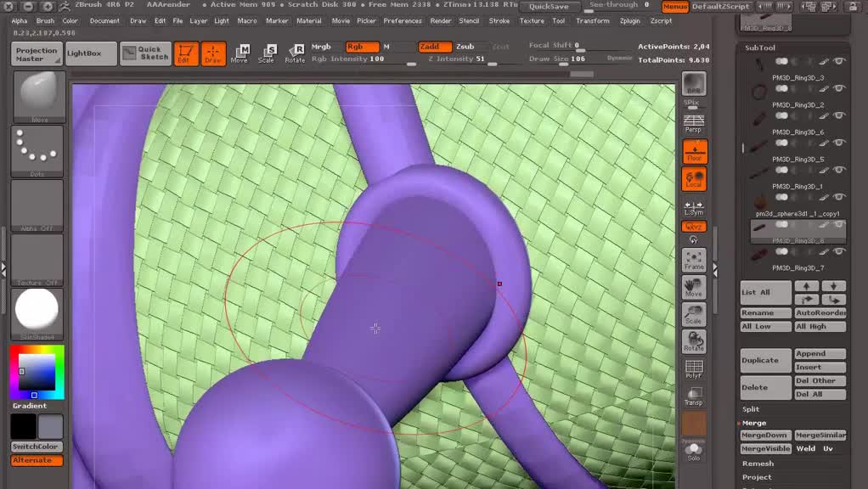The height and width of the screenshot is (489, 868).
Task: Select the top toolbar Scale tool
Action: [267, 53]
